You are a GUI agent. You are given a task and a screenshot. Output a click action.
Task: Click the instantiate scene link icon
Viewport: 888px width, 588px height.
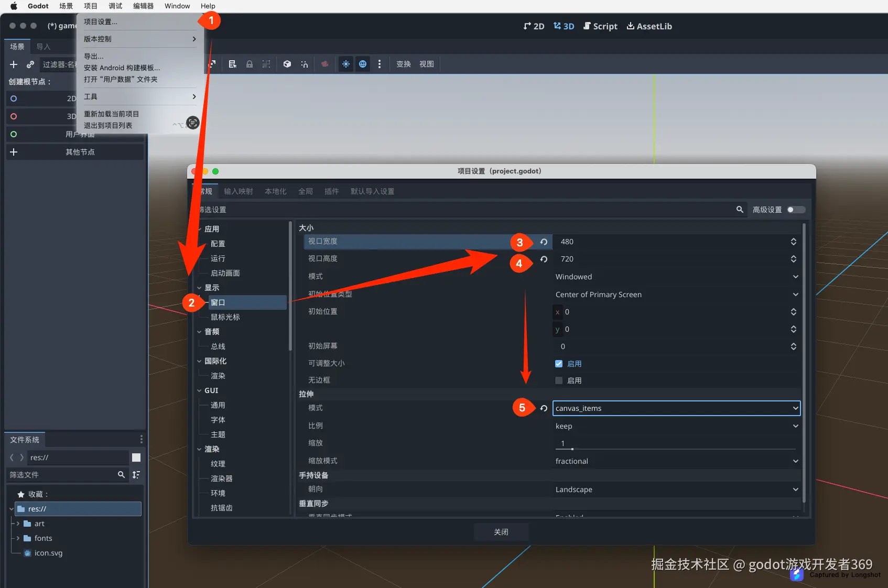click(30, 64)
